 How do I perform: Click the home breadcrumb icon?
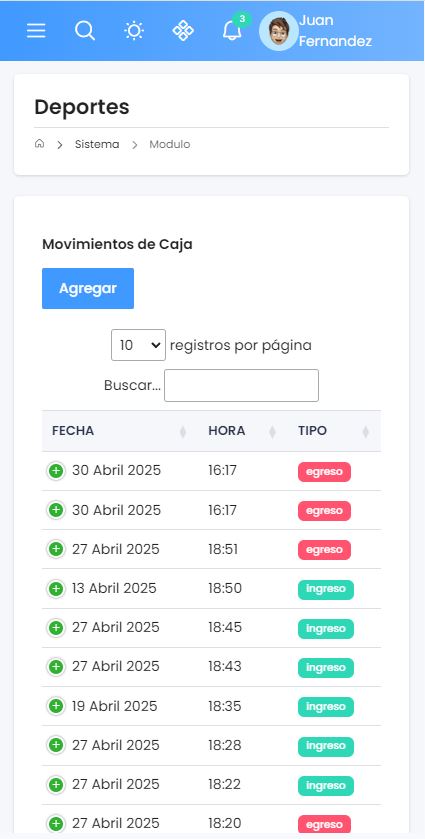(39, 144)
